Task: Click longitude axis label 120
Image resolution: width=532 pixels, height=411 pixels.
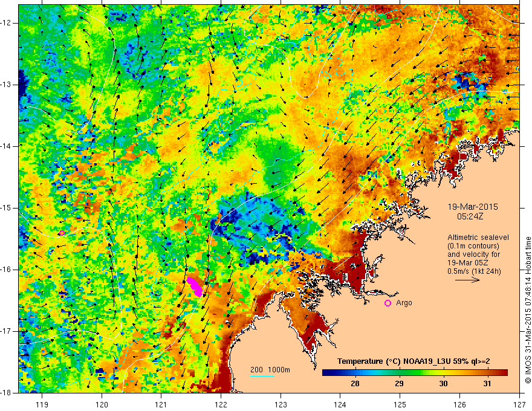Action: click(x=102, y=405)
